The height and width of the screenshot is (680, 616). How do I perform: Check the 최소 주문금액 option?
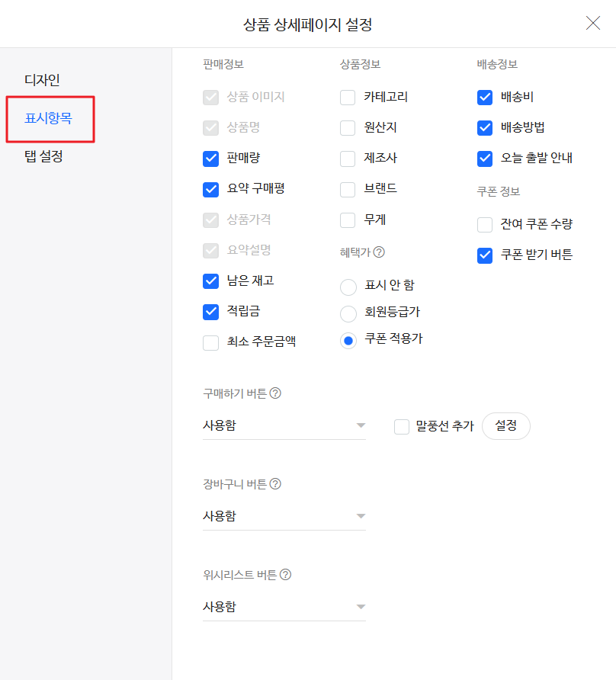point(211,342)
